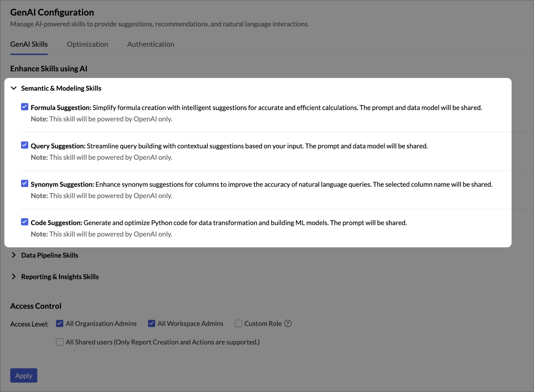Uncheck All Workspace Admins access
This screenshot has width=534, height=392.
pos(151,323)
